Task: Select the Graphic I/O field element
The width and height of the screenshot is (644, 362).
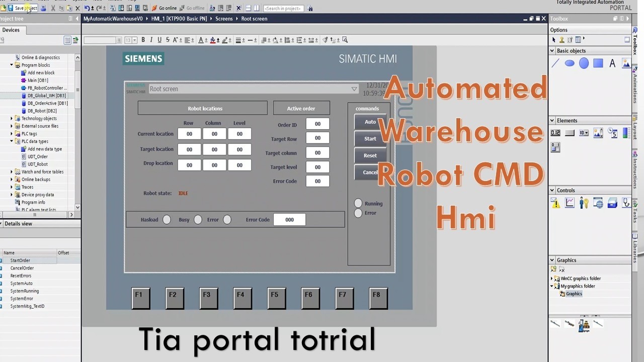Action: point(598,133)
